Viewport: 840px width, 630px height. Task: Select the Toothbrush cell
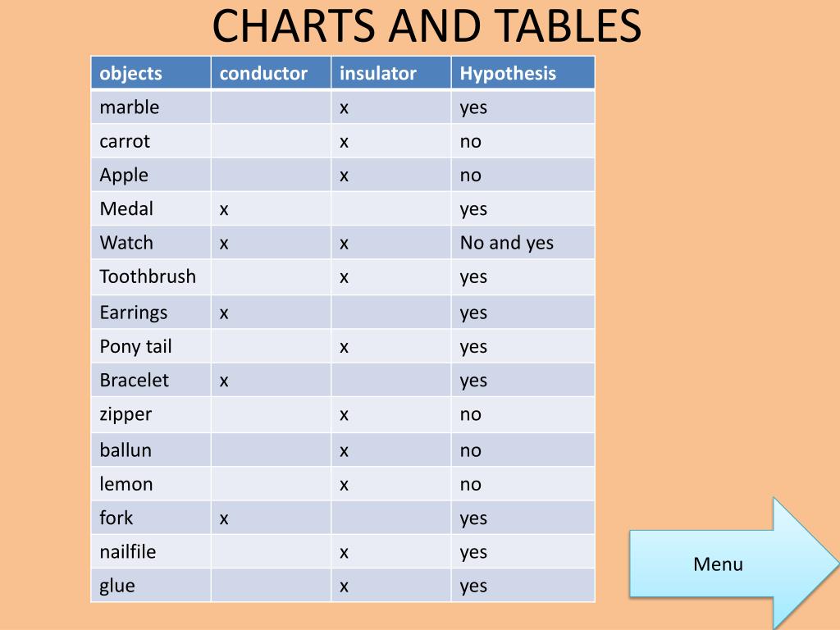point(151,276)
